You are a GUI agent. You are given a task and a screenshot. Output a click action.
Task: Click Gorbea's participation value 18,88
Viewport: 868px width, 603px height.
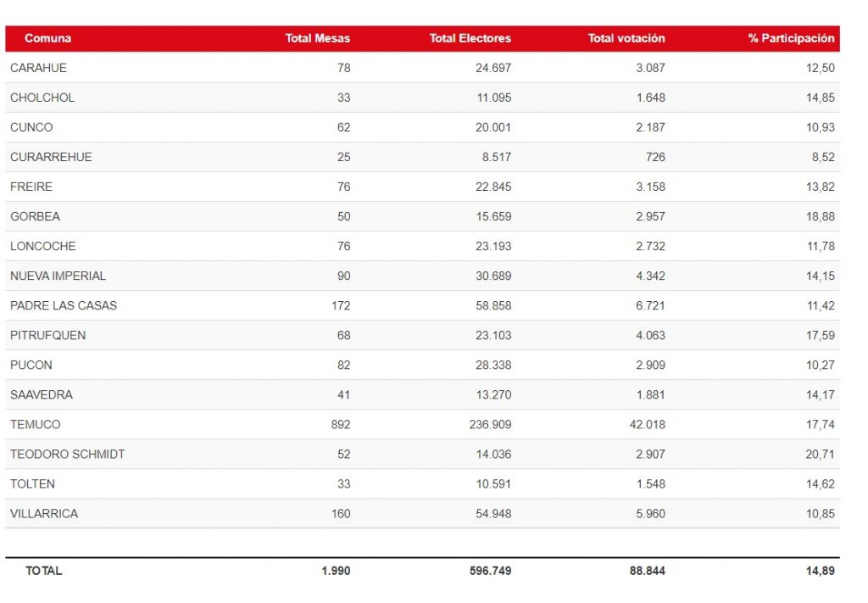[821, 216]
